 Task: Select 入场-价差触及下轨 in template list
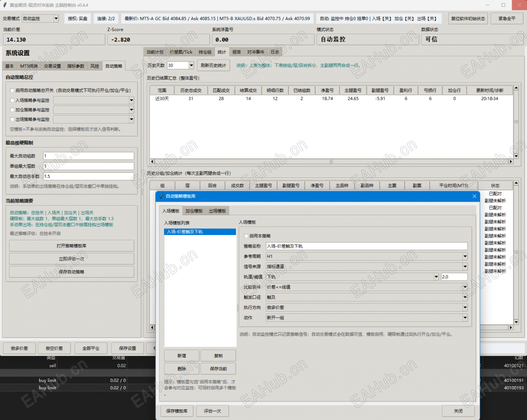(x=200, y=232)
